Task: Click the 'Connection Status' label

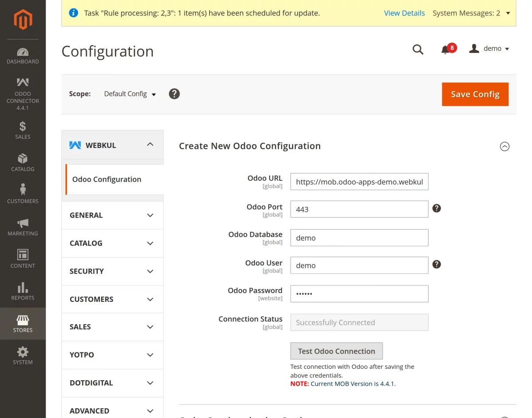Action: click(250, 319)
